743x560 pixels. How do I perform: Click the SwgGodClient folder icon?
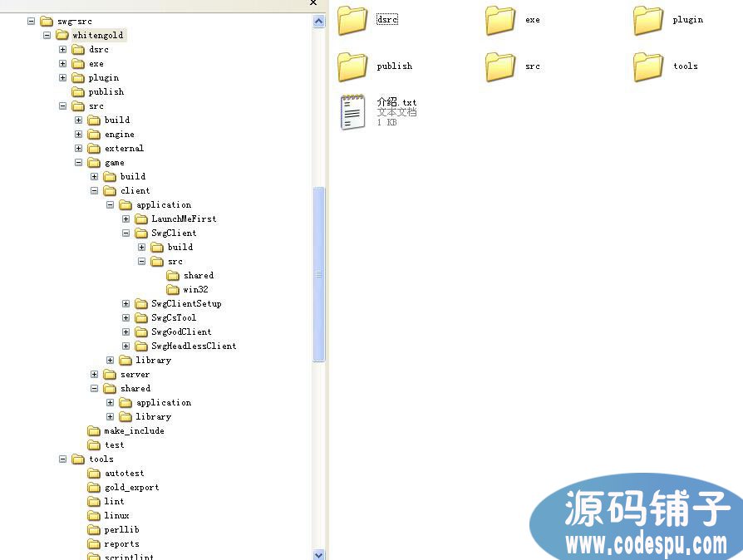click(x=141, y=332)
